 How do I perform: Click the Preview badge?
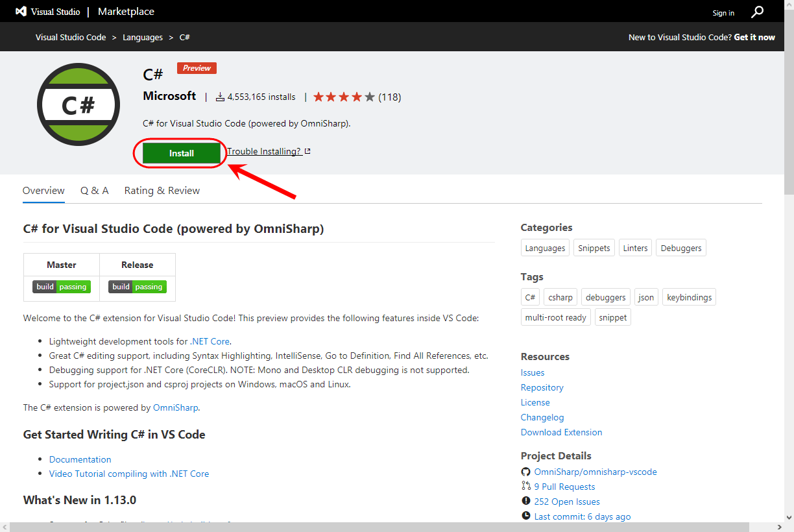(197, 68)
